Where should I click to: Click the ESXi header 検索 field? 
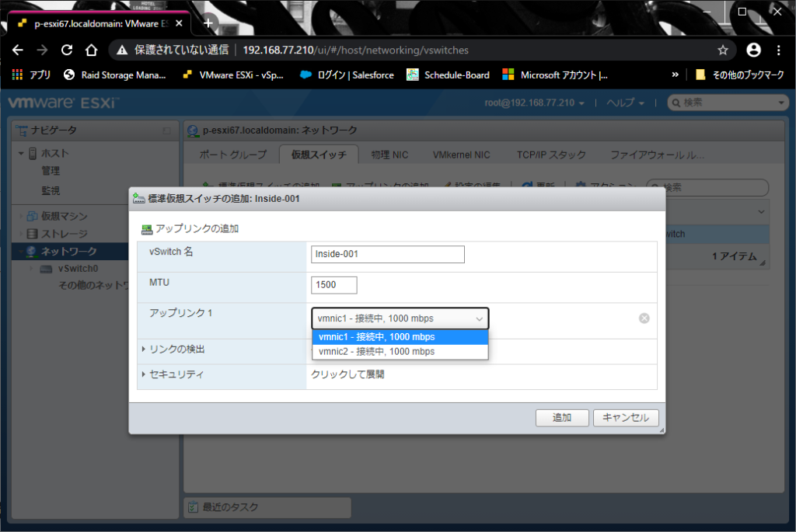point(728,103)
